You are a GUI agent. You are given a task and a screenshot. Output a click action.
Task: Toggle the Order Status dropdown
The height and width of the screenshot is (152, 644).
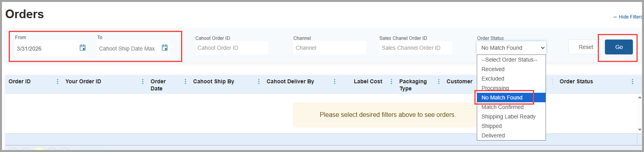(x=512, y=48)
